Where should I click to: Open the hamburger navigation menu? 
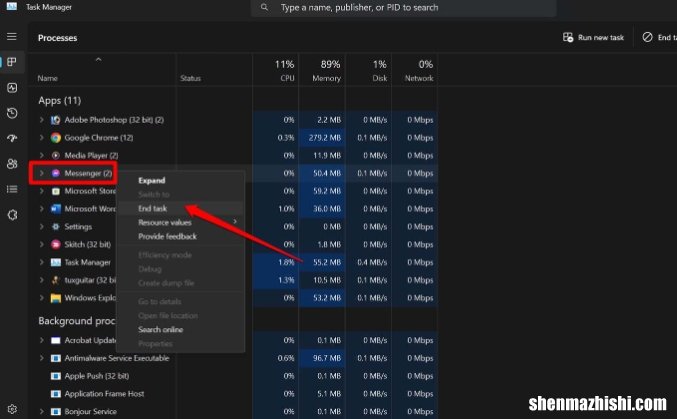click(x=12, y=37)
